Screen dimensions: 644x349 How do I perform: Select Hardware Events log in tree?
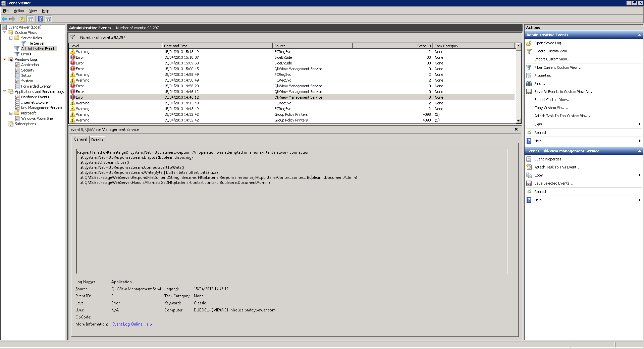point(35,97)
